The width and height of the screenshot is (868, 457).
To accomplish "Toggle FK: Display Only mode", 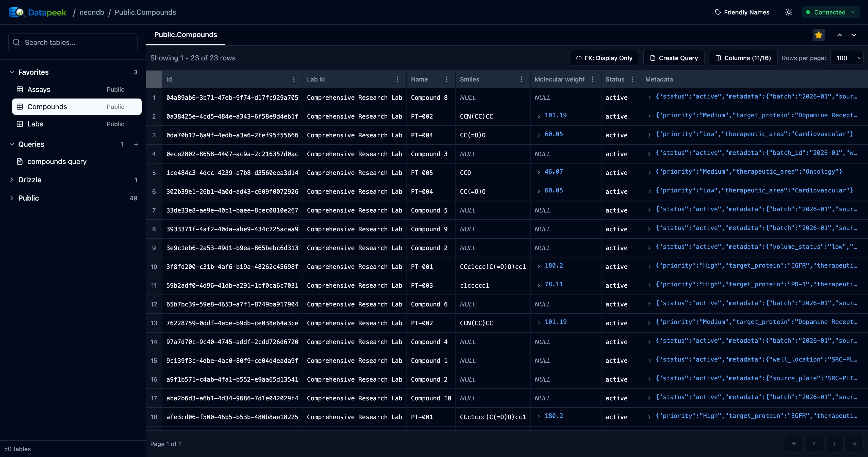I will click(604, 58).
